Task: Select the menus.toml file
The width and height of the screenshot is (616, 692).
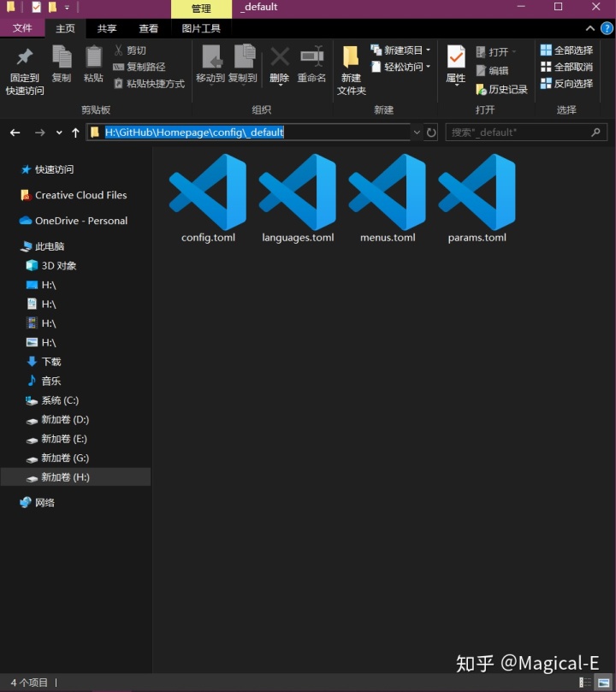Action: click(x=388, y=198)
